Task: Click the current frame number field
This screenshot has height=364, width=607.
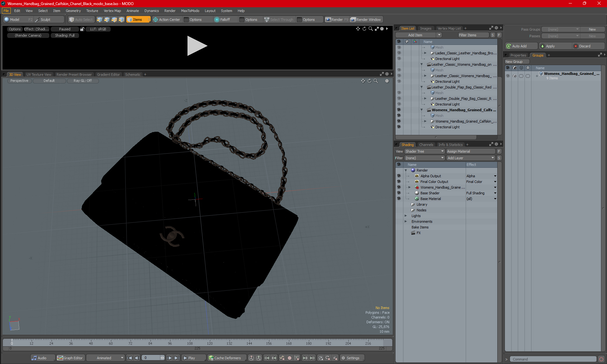Action: (151, 358)
